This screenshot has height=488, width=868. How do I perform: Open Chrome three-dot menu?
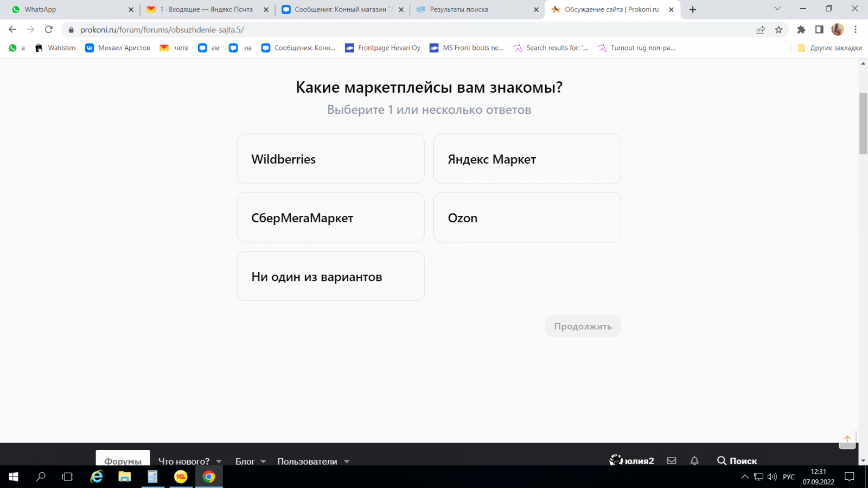pyautogui.click(x=856, y=30)
